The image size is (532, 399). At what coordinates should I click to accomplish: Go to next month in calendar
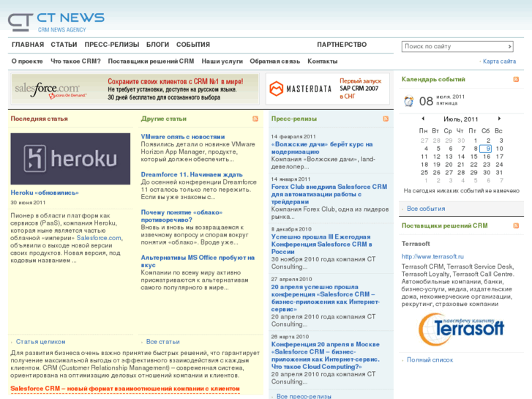point(499,119)
